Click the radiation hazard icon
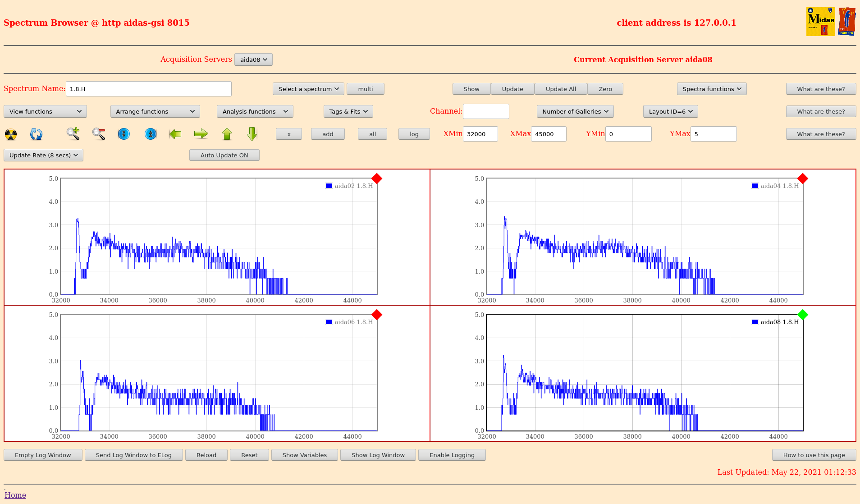Screen dimensions: 860x504 coord(11,134)
